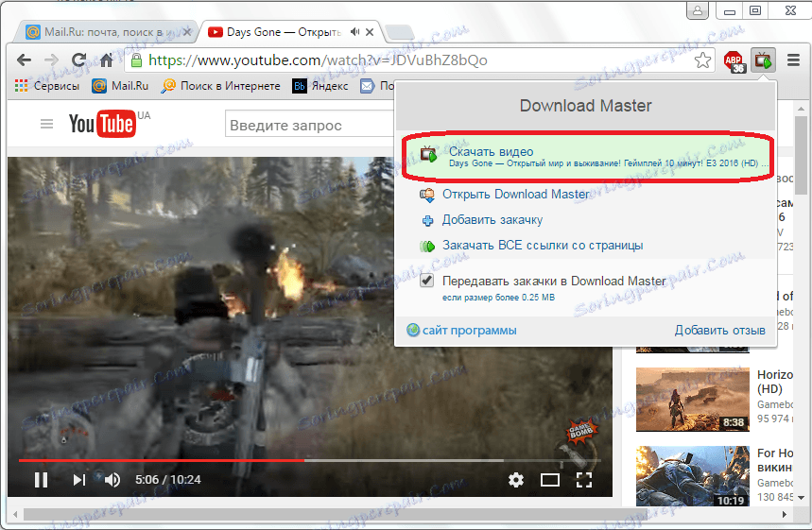Open the Яндекс bookmark
This screenshot has width=812, height=530.
coord(320,86)
